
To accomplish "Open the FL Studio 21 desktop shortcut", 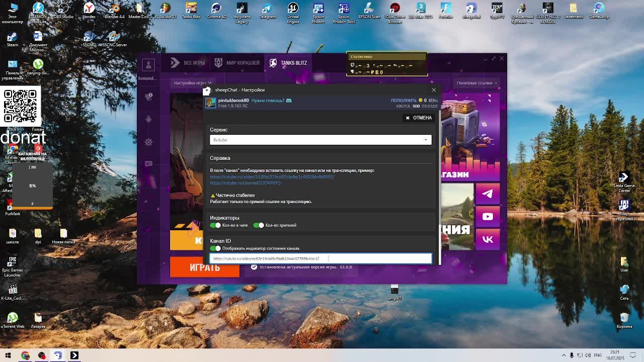I will coord(166,11).
